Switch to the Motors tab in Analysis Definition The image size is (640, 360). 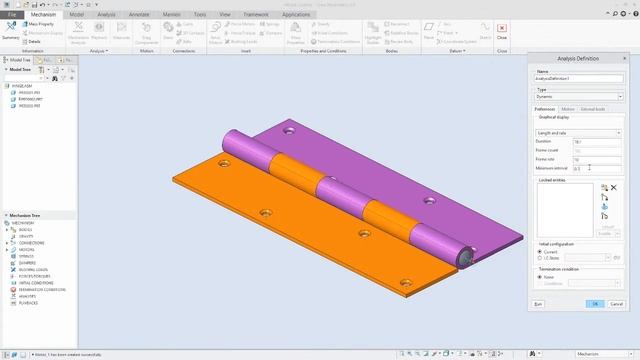coord(568,109)
